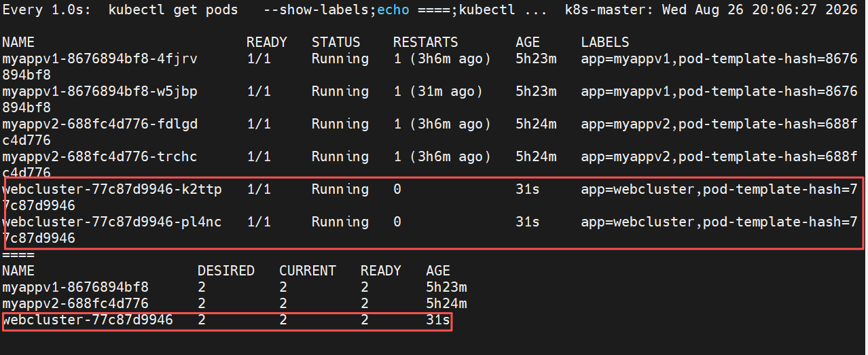Click the 'Every 1.0s:' watch interval text

coord(47,10)
